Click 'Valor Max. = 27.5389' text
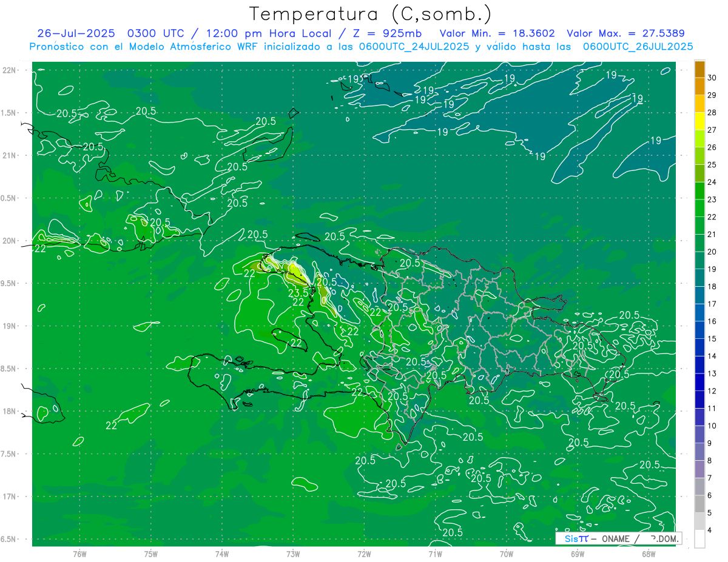 [627, 33]
